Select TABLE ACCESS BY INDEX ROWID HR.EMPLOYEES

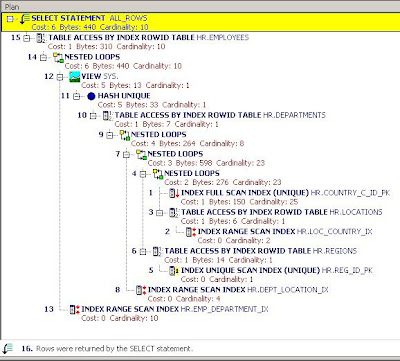[149, 38]
